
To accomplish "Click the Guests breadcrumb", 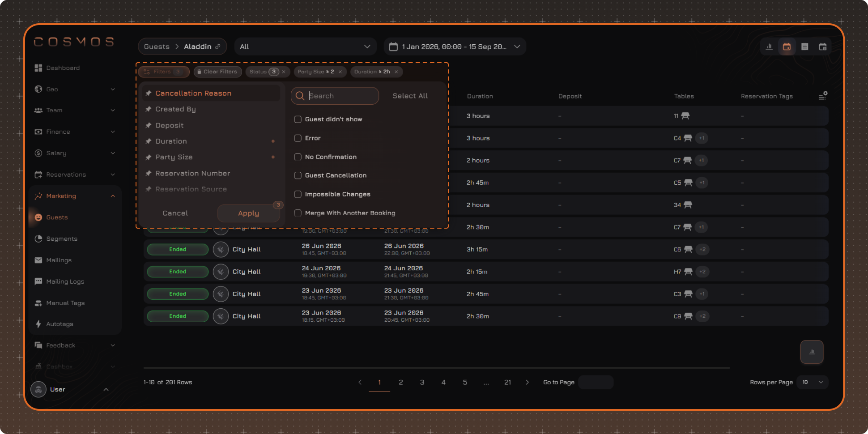I will click(x=157, y=47).
